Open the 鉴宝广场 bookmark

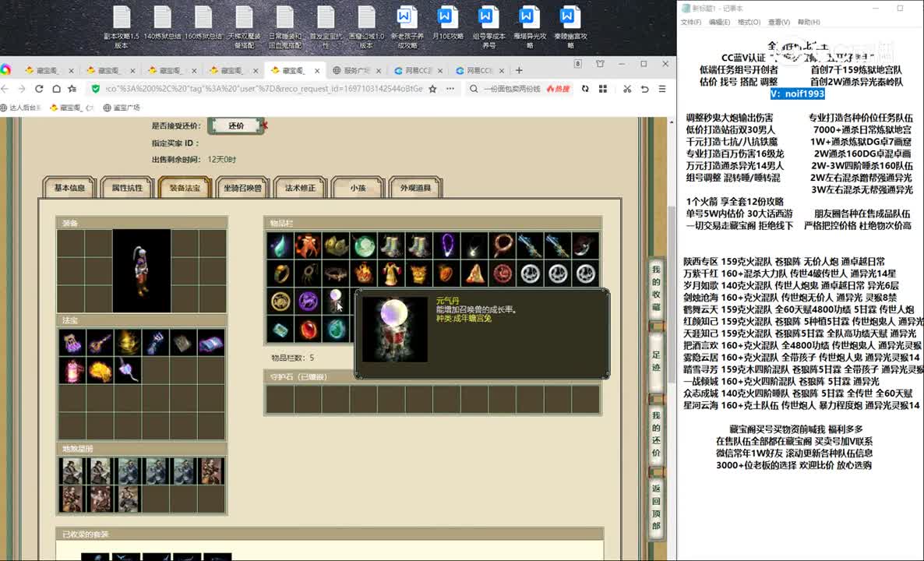(x=122, y=108)
